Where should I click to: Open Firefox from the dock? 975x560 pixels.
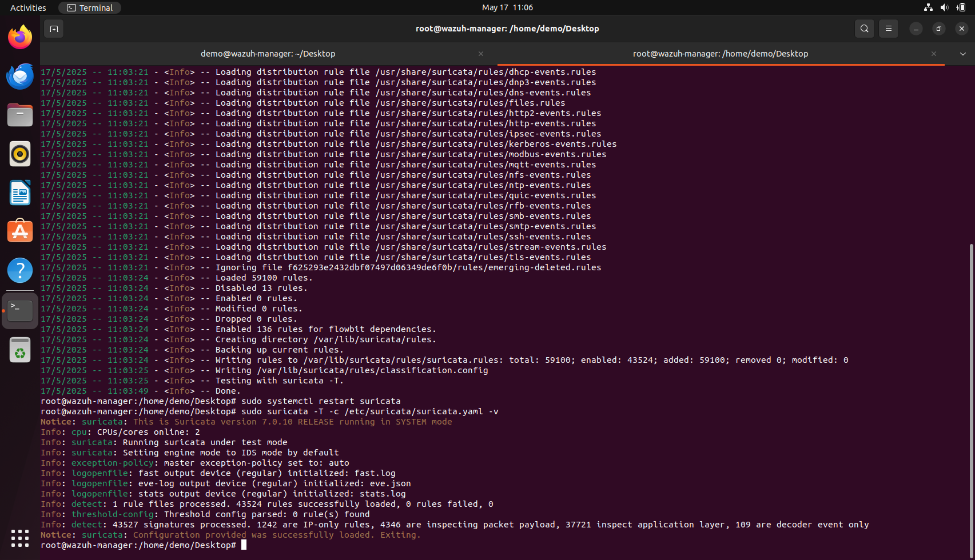[20, 37]
